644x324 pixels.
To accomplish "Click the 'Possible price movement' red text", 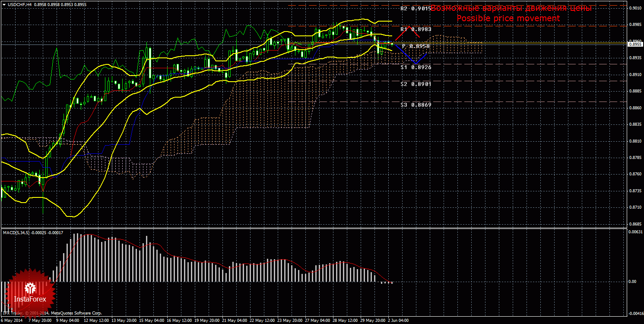I will click(508, 19).
